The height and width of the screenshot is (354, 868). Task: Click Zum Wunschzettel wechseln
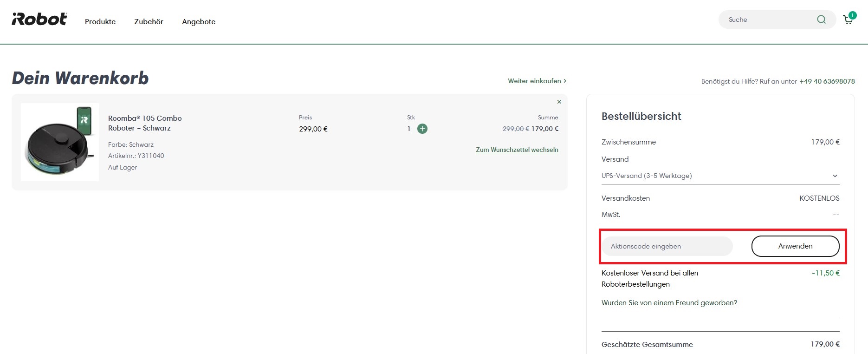coord(517,150)
